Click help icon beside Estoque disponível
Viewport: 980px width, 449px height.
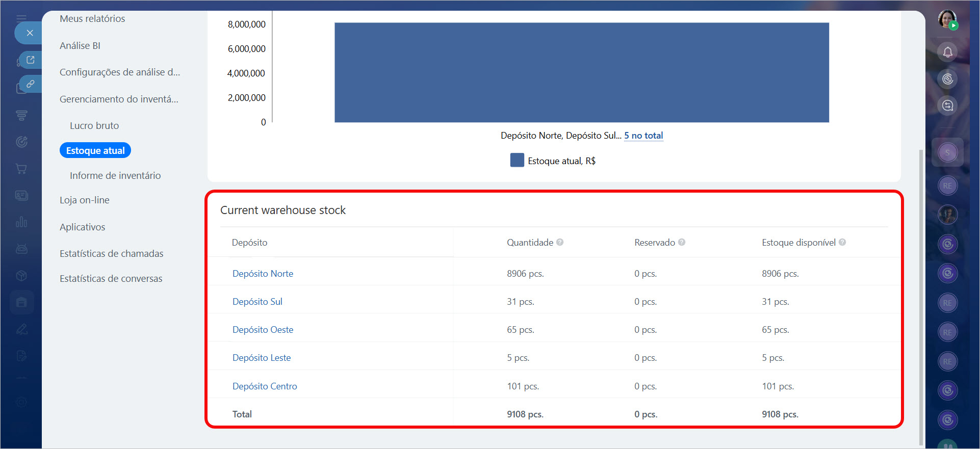(x=842, y=243)
